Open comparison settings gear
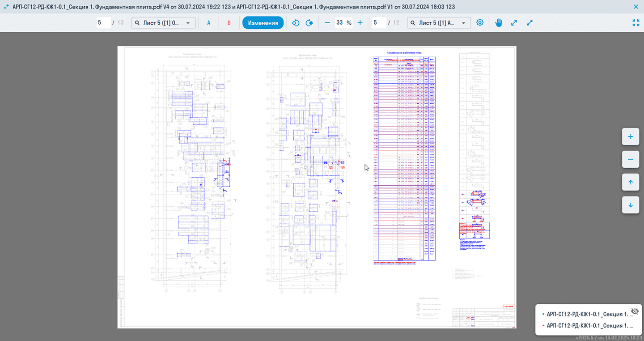This screenshot has height=341, width=644. point(480,23)
